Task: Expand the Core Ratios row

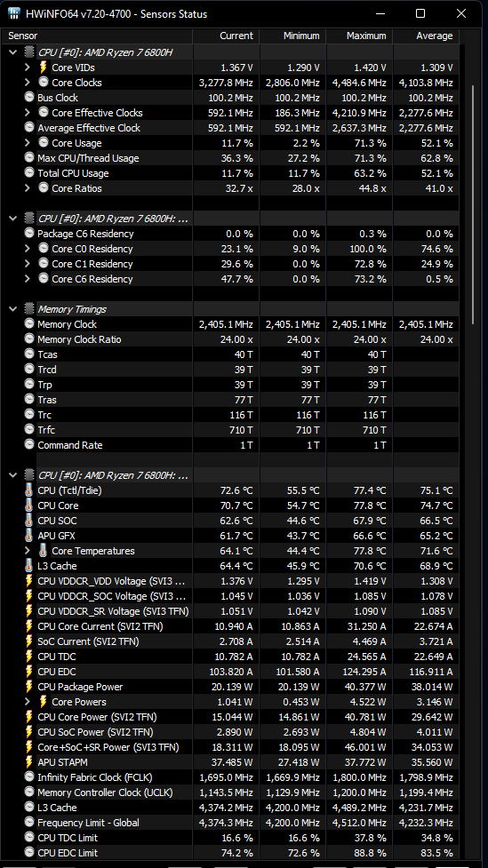Action: coord(28,188)
